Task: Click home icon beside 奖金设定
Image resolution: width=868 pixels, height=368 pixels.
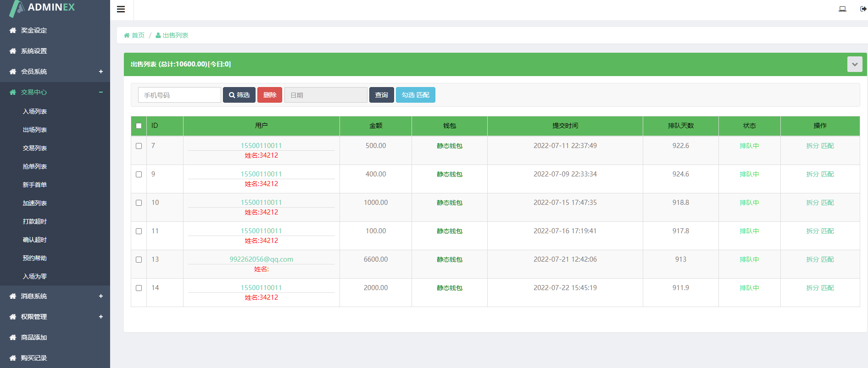Action: point(13,30)
